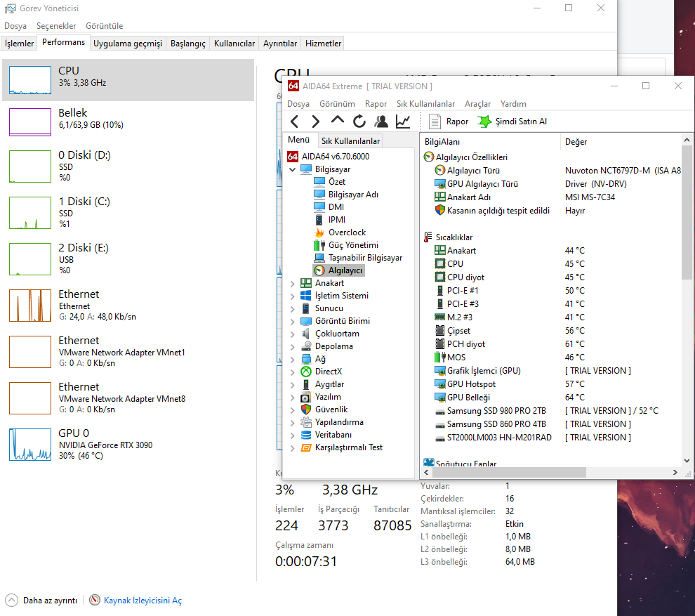Select the Anakart Adı row

(x=551, y=197)
